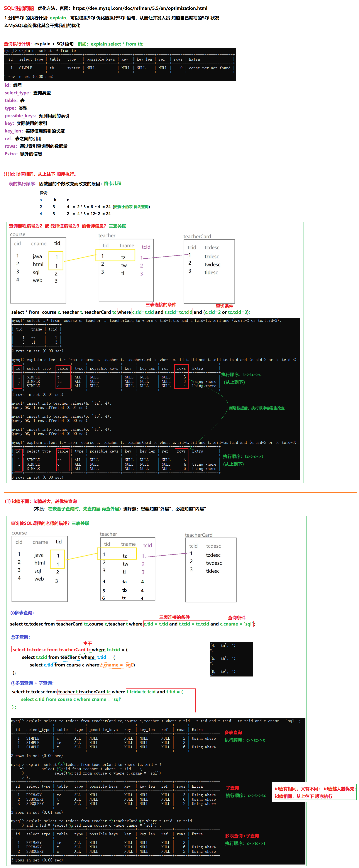Click the ②子查询 blue label
Viewport: 359px width, 868px height.
20,637
